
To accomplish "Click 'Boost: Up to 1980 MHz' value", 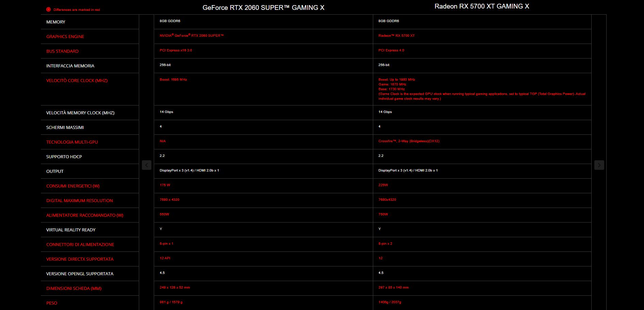I will coord(397,79).
